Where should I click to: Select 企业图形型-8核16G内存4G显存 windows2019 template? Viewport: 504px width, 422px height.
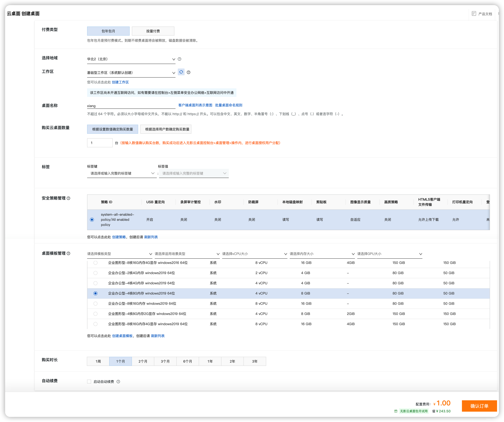[95, 324]
